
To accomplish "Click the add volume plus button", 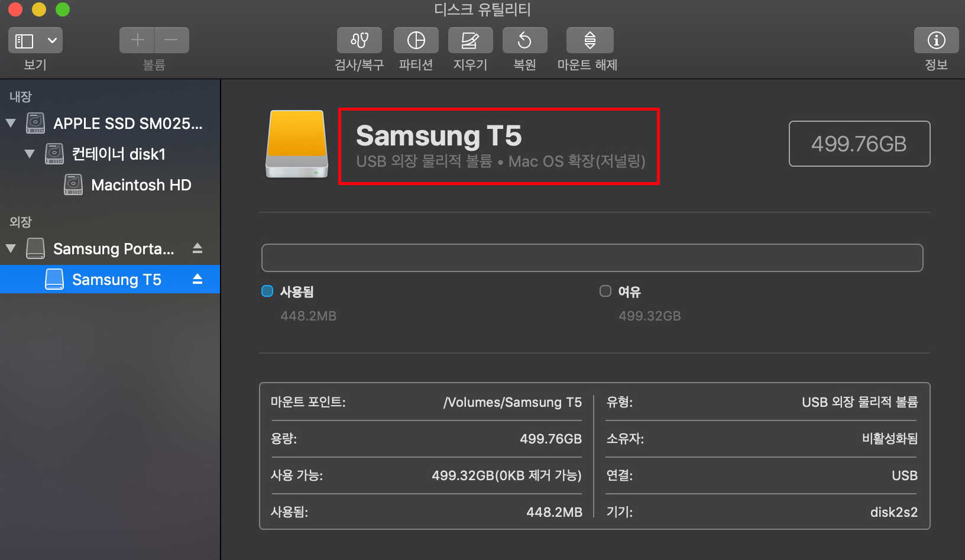I will click(137, 40).
